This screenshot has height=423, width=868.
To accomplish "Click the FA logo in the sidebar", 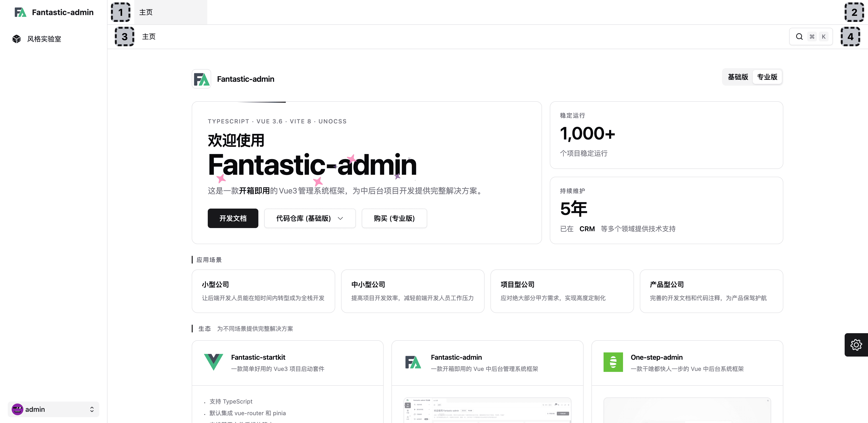I will click(x=20, y=12).
